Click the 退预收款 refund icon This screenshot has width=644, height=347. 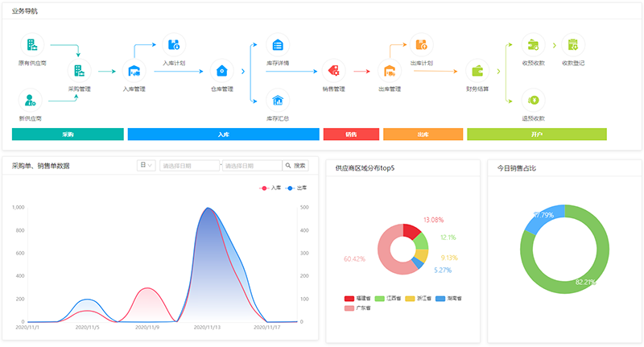coord(534,100)
